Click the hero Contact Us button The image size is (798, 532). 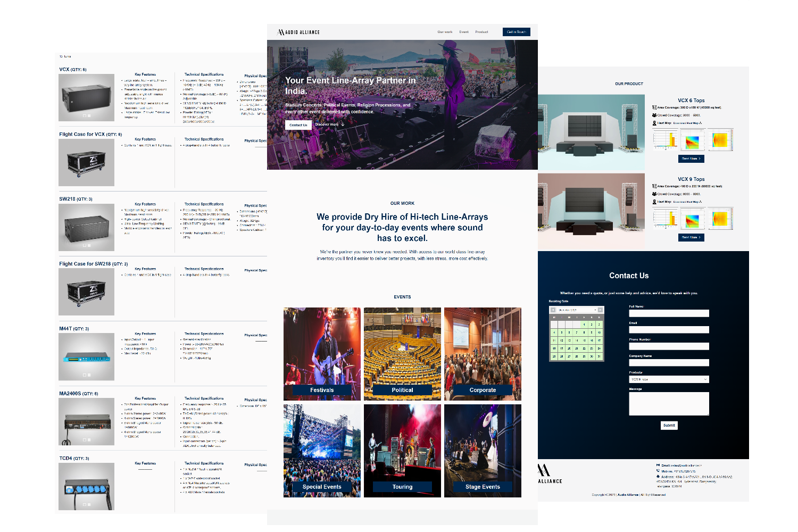click(298, 125)
